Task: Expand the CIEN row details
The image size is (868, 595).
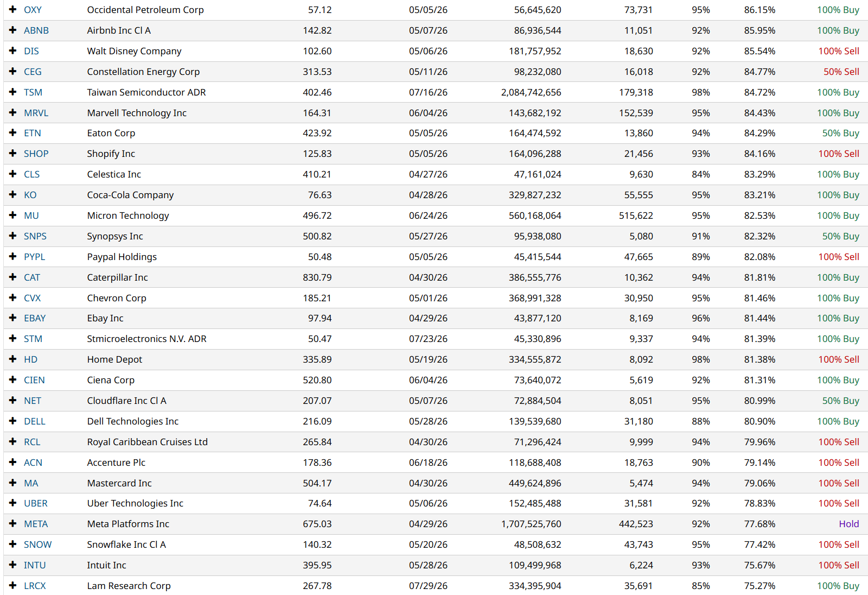Action: click(13, 380)
